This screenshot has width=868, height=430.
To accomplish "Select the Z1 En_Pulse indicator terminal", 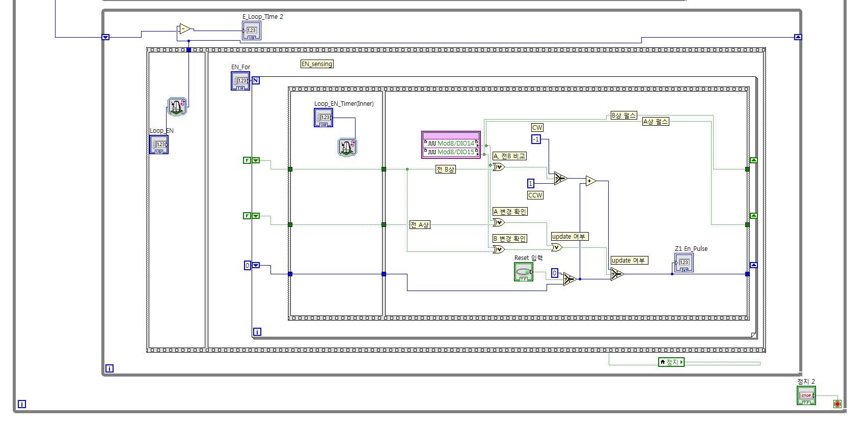I will 684,263.
